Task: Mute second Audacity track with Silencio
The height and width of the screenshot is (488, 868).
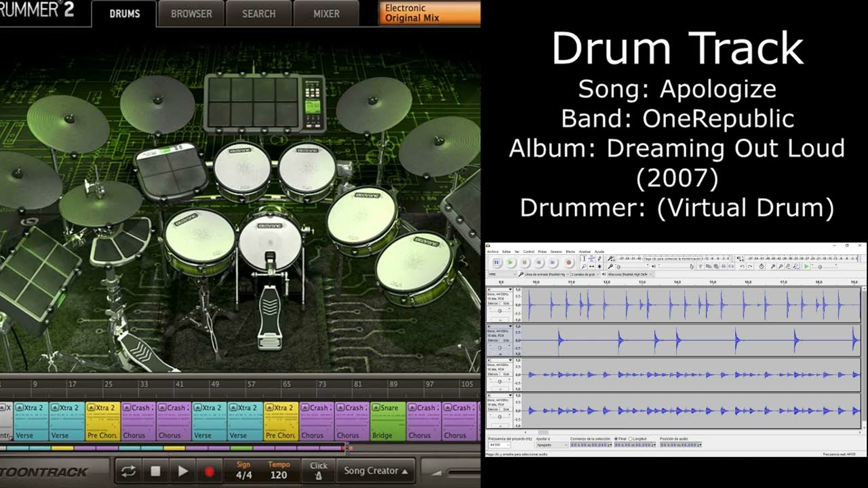Action: coord(493,340)
